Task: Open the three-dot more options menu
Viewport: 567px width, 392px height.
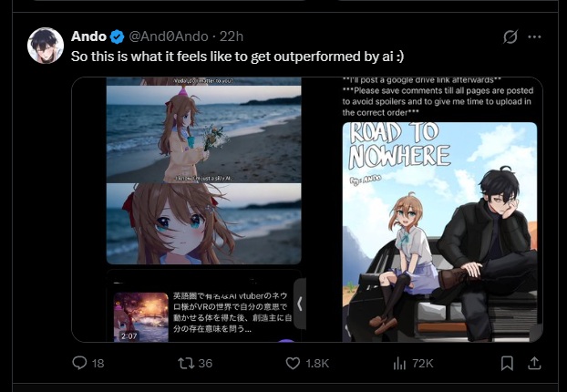Action: coord(534,36)
